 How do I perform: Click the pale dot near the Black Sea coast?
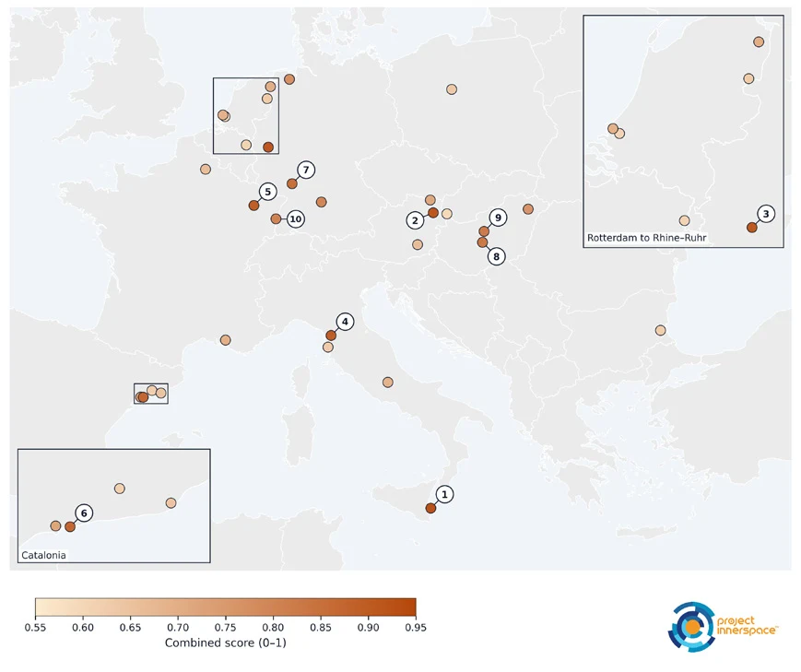tap(661, 330)
